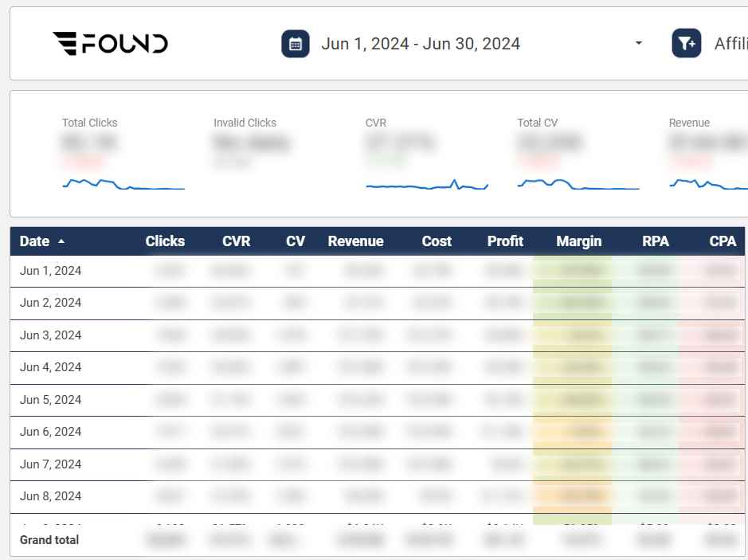Sort by the Margin column header
The image size is (748, 560).
click(578, 241)
